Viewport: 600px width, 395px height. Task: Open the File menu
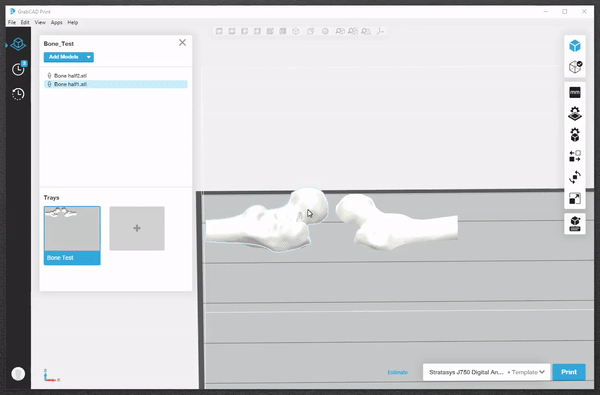12,23
